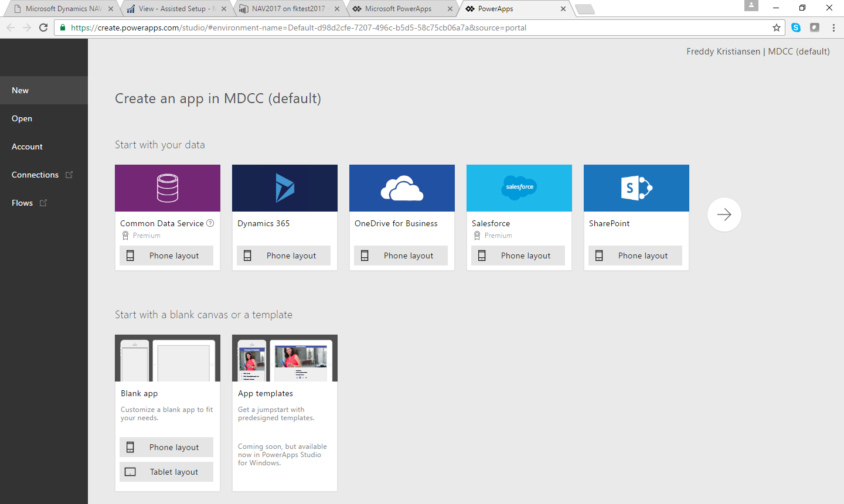Click the right arrow to show more data sources
This screenshot has height=504, width=844.
(724, 214)
